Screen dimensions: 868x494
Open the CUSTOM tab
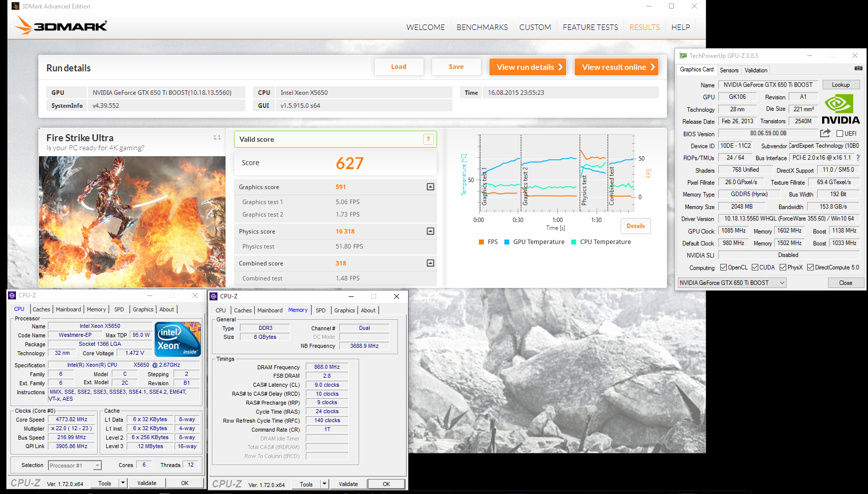pyautogui.click(x=535, y=27)
